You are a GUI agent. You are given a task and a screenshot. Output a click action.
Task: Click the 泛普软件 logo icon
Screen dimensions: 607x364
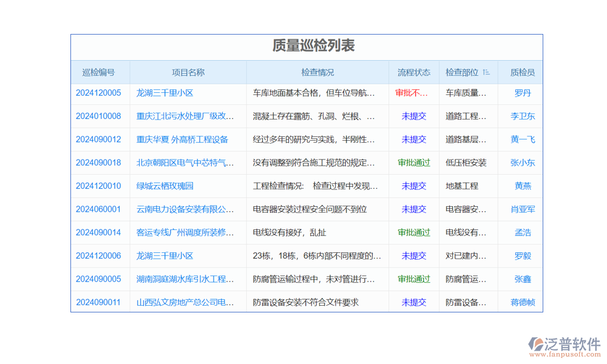click(x=537, y=345)
